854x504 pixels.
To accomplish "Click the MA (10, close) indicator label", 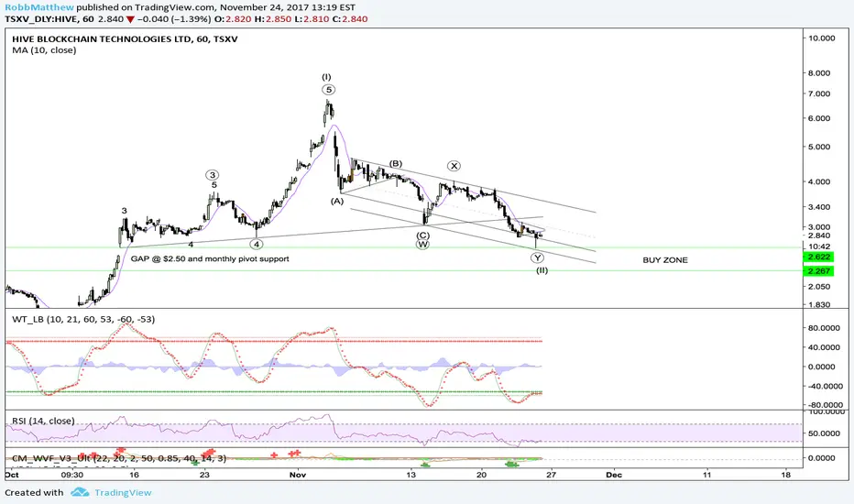I will tap(44, 50).
